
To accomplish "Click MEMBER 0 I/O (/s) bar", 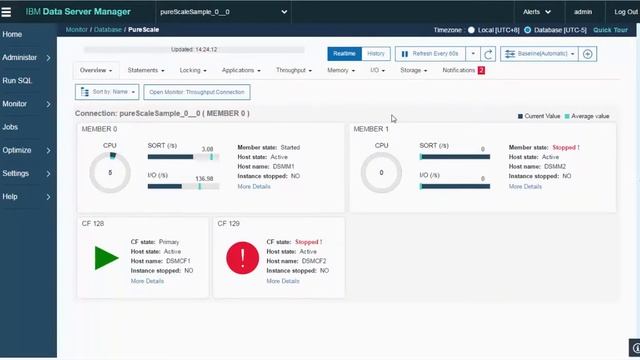I will 183,187.
